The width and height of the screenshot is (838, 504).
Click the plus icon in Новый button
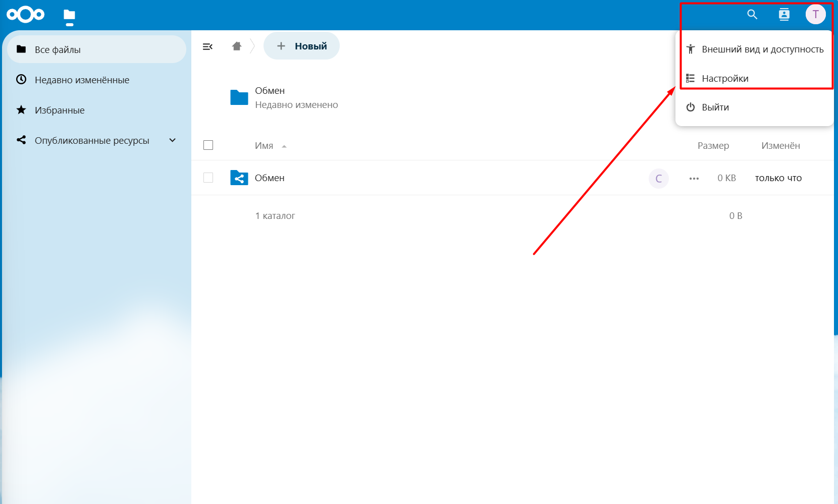click(x=281, y=46)
